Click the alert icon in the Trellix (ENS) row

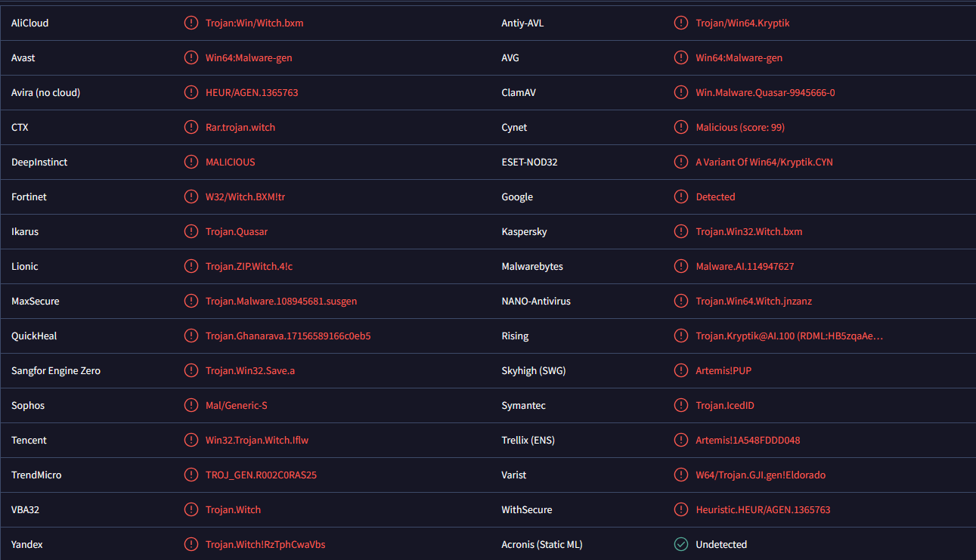[681, 440]
